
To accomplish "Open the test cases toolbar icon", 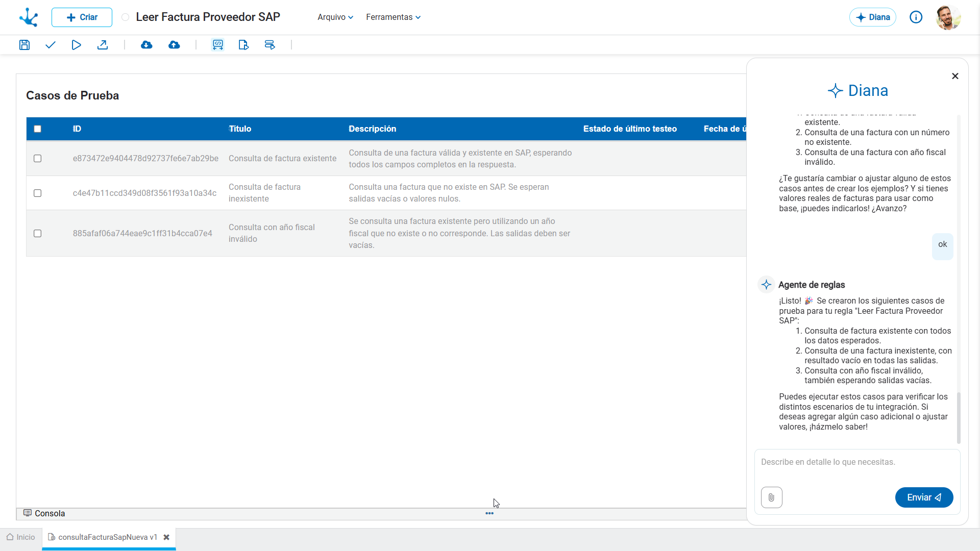I will (x=218, y=45).
